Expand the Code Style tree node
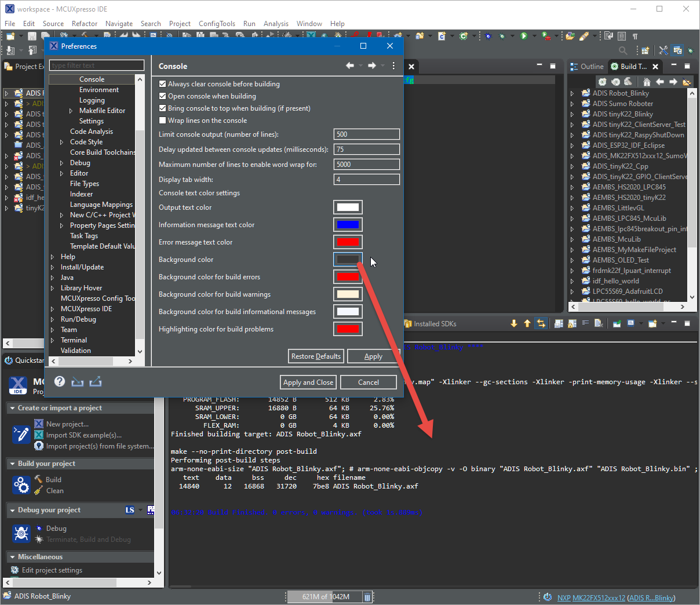The image size is (700, 605). [62, 142]
